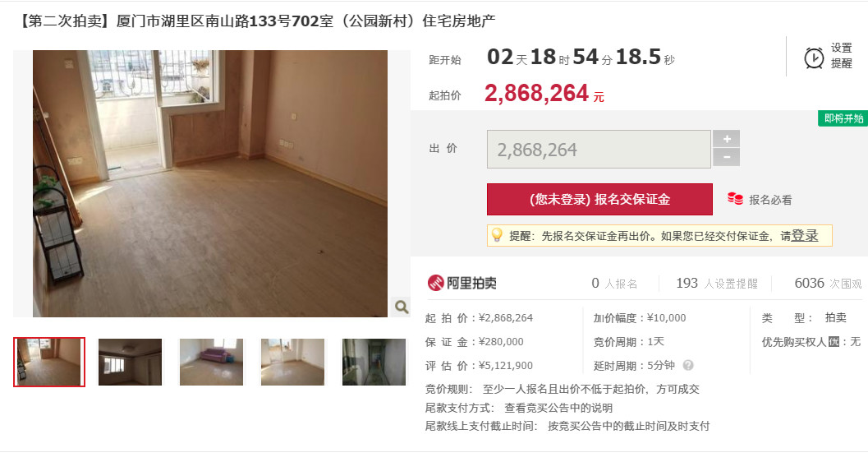Open the 登录 login link
The width and height of the screenshot is (868, 462).
click(804, 235)
